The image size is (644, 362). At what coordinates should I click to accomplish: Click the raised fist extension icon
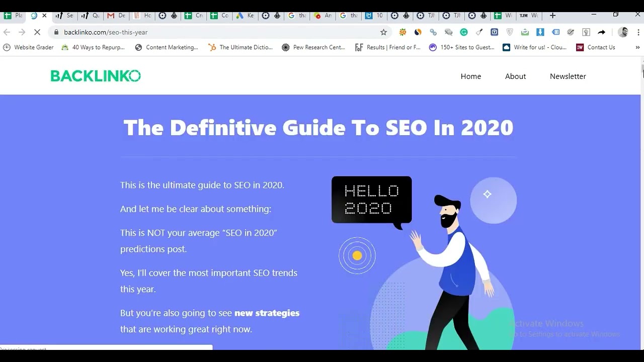[x=586, y=32]
